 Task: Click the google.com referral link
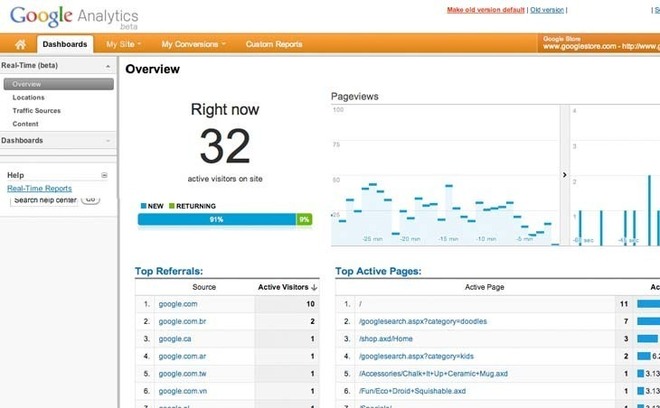point(178,304)
